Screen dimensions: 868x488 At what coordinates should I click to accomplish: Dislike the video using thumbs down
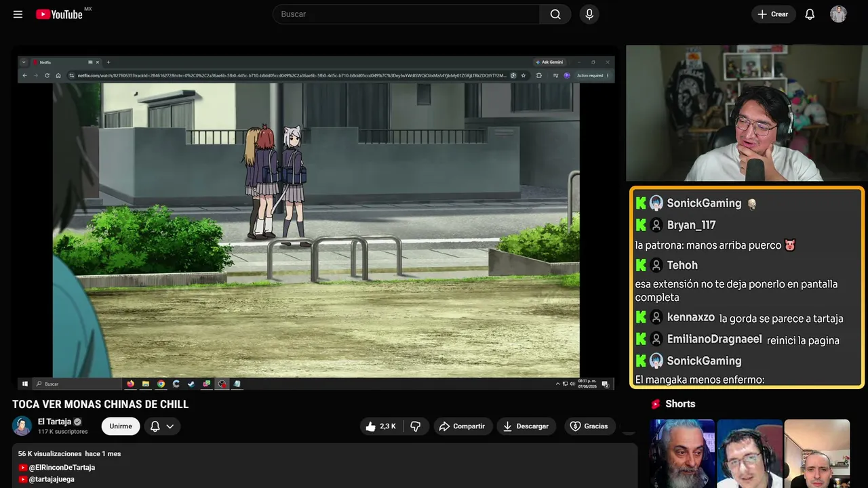tap(416, 426)
